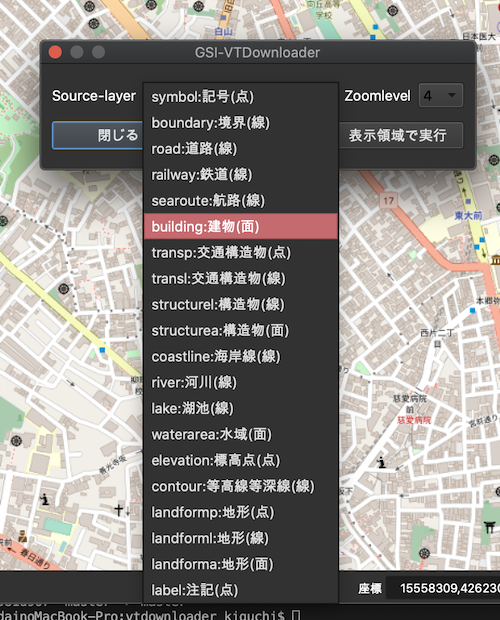Select elevation:標高点(点) layer
The image size is (500, 620).
[241, 460]
